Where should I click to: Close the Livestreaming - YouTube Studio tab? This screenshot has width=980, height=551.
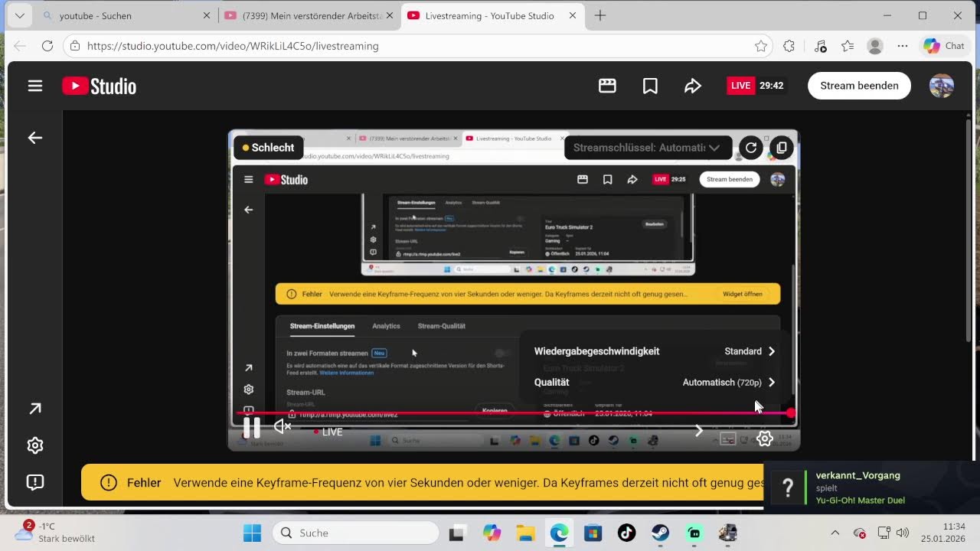pyautogui.click(x=572, y=15)
